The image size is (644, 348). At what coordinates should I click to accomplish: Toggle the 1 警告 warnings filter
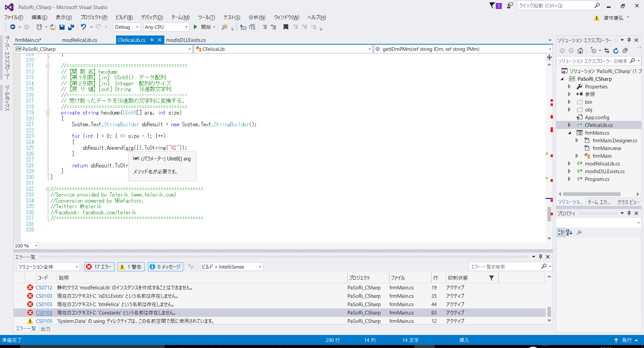tap(131, 267)
